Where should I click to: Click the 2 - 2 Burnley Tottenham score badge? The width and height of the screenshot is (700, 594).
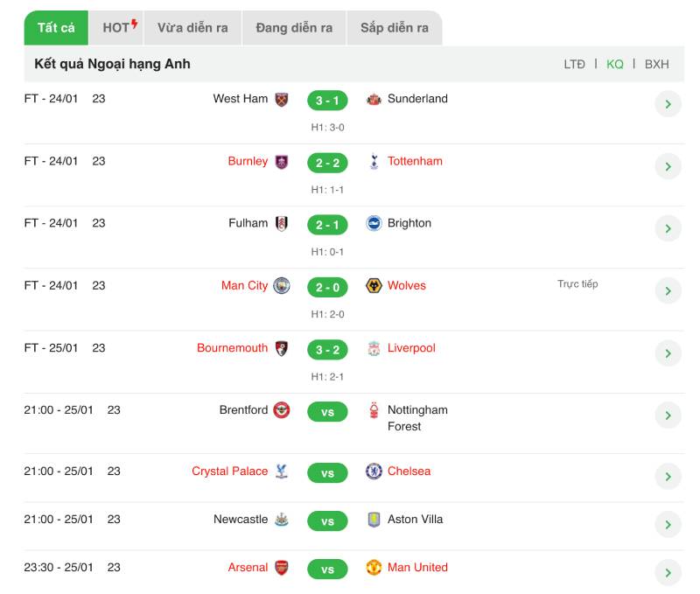[327, 163]
